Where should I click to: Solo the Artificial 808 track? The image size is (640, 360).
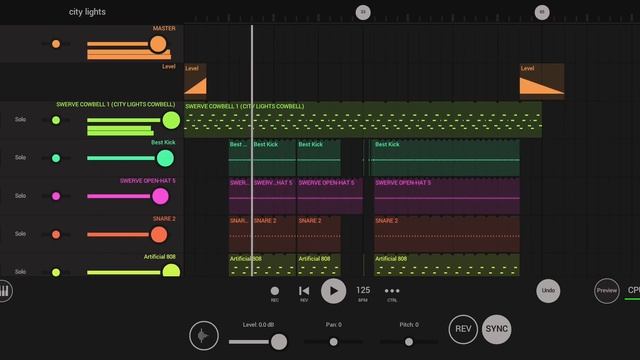(x=20, y=271)
